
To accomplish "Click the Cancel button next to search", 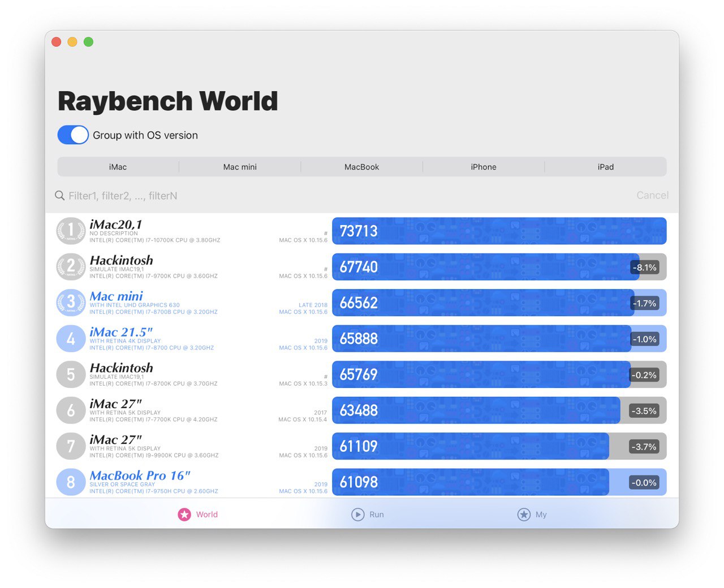I will click(652, 195).
